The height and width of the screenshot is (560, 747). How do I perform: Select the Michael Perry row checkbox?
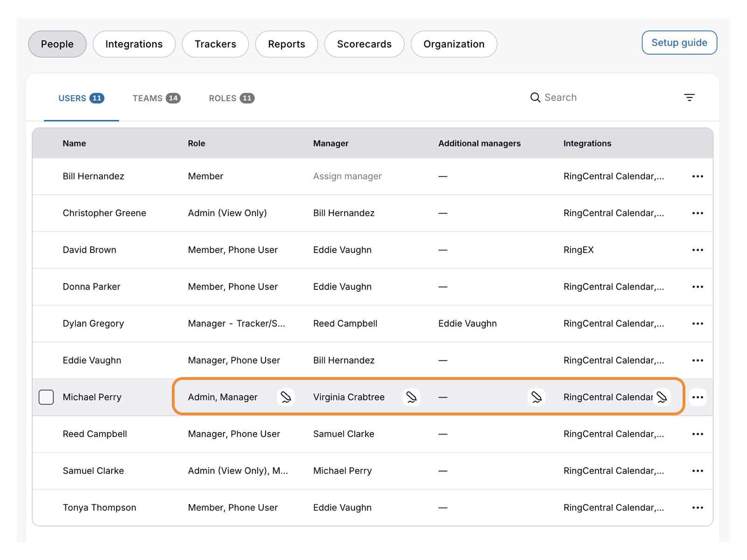[46, 397]
